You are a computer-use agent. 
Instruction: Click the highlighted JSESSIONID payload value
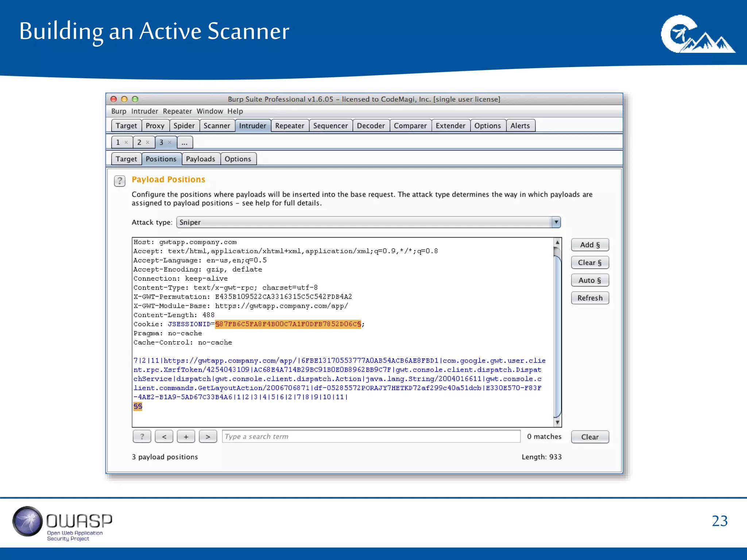288,324
